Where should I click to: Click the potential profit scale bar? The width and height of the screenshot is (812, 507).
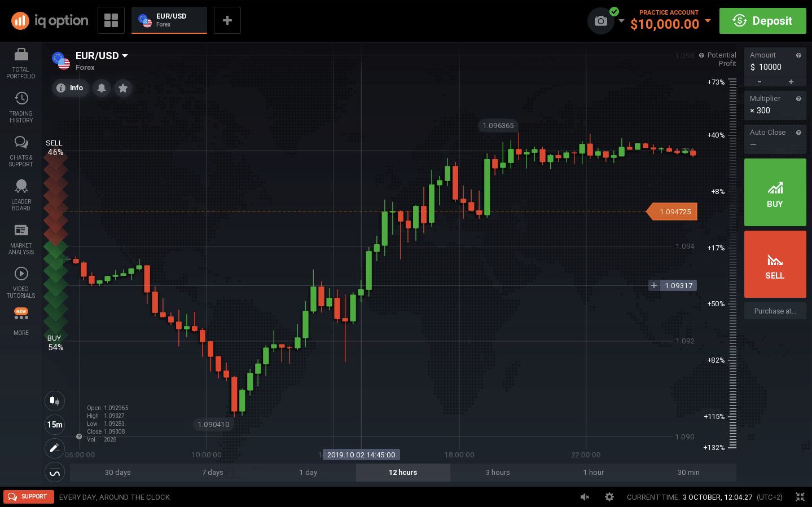pyautogui.click(x=732, y=263)
